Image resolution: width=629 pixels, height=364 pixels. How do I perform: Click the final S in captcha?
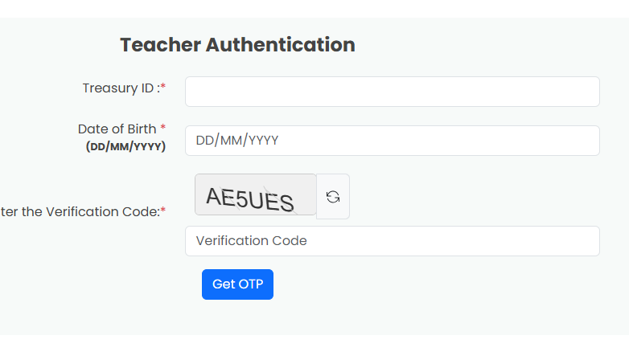(x=287, y=202)
